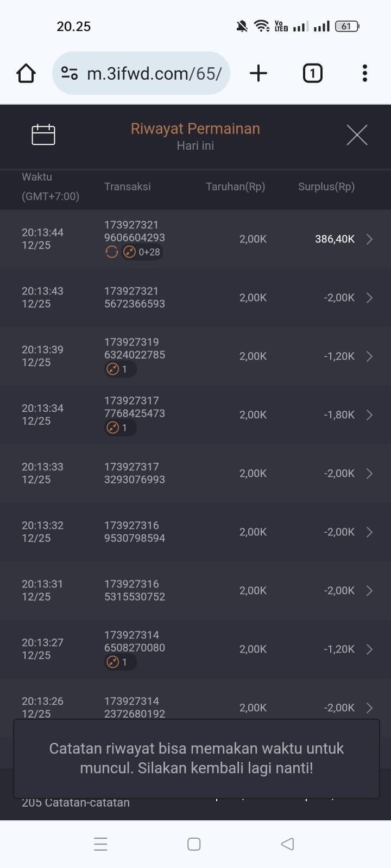Click the orange refresh icon in first transaction
This screenshot has width=391, height=868.
[x=111, y=252]
